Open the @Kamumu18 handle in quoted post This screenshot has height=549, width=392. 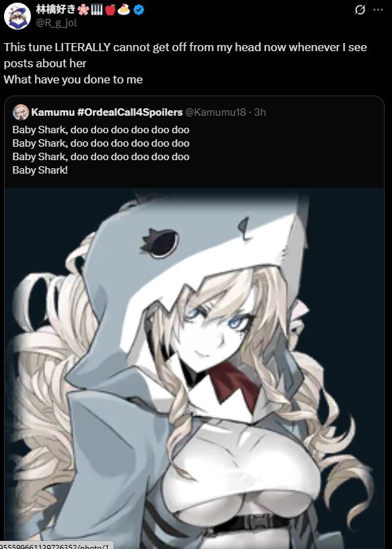(215, 112)
